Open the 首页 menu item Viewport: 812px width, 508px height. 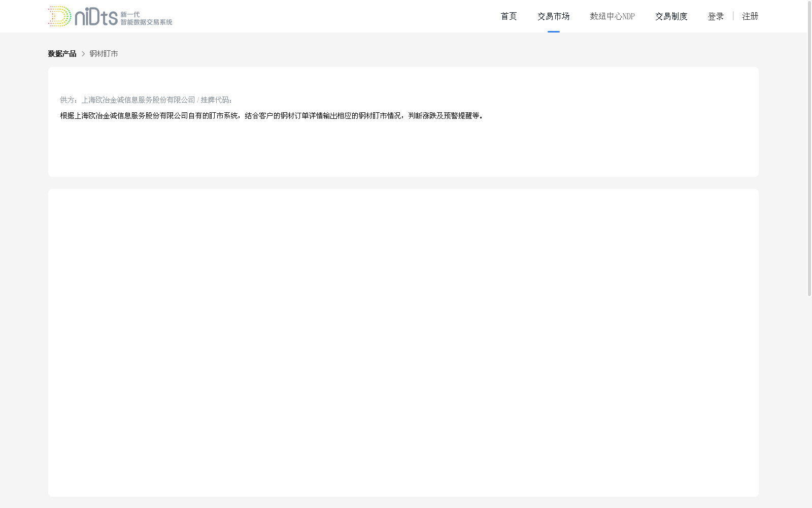pyautogui.click(x=509, y=16)
